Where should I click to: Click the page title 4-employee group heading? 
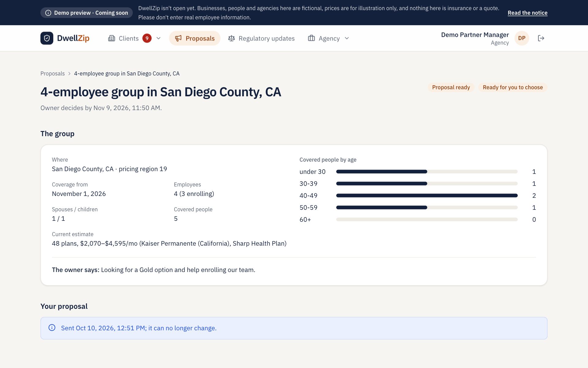(161, 92)
